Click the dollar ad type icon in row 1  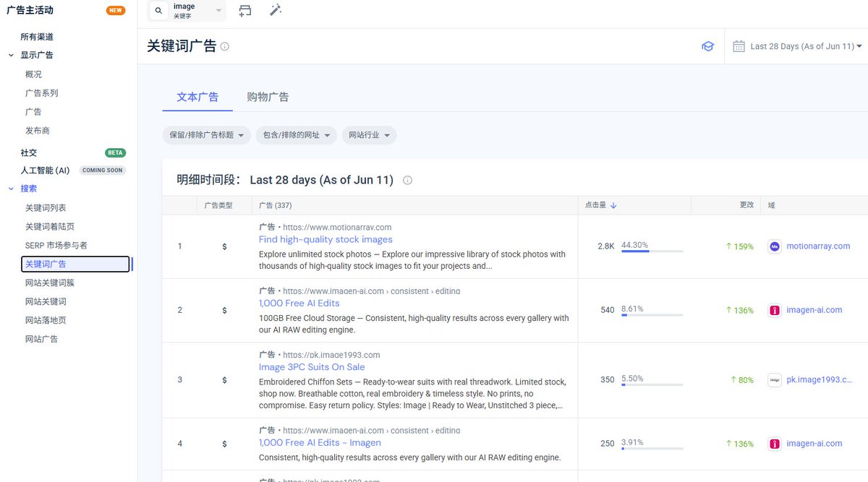click(224, 246)
